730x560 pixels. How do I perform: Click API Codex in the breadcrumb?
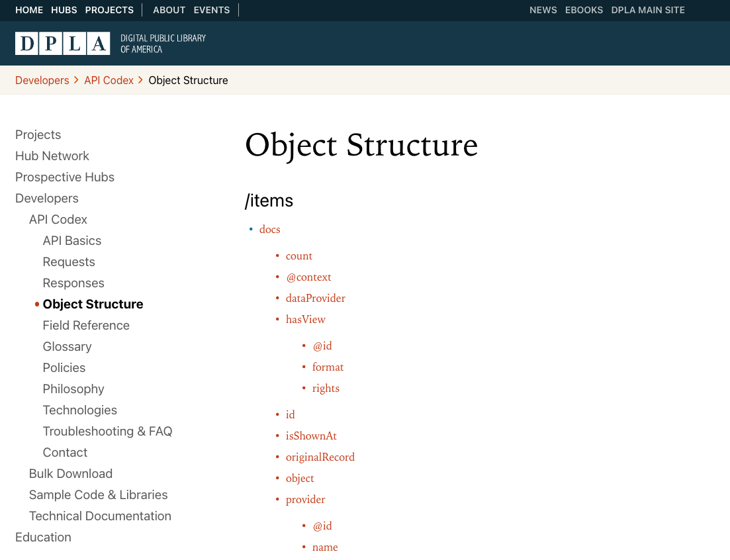(x=109, y=81)
